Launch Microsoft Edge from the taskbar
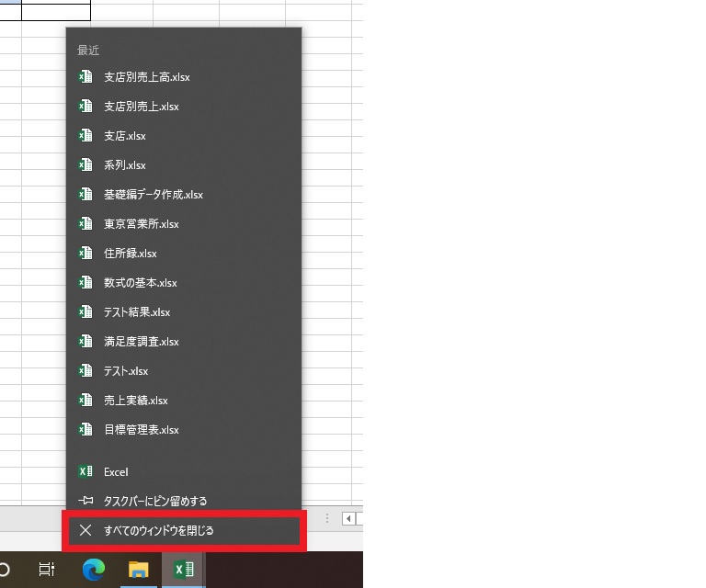Viewport: 706px width, 588px height. [94, 570]
